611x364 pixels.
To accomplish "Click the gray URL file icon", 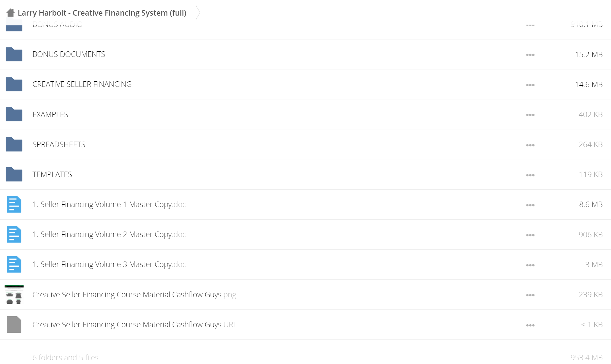I will 14,325.
